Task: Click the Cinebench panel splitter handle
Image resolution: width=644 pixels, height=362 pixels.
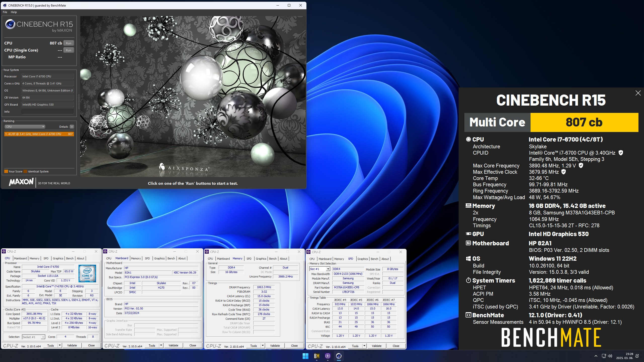Action: tap(78, 102)
